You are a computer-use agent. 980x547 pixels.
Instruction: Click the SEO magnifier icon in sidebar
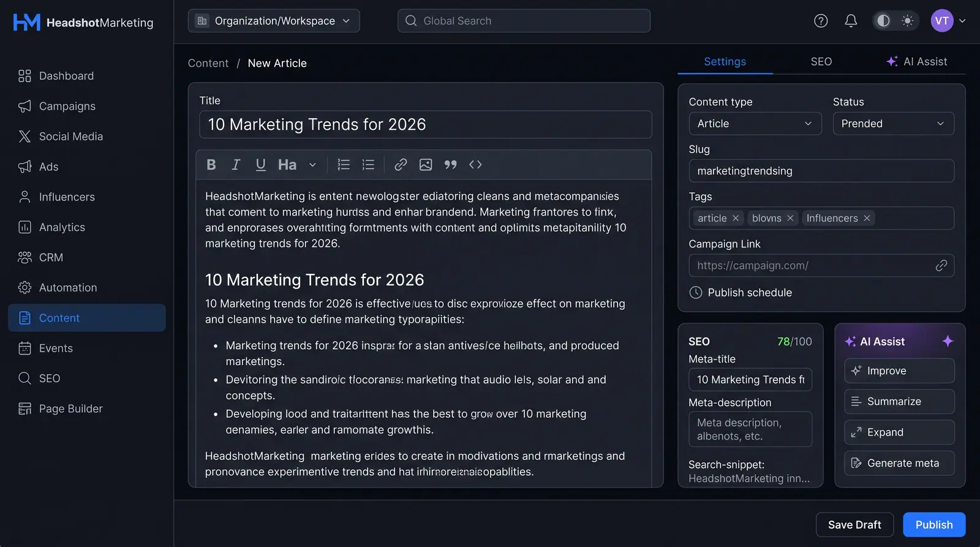coord(24,378)
